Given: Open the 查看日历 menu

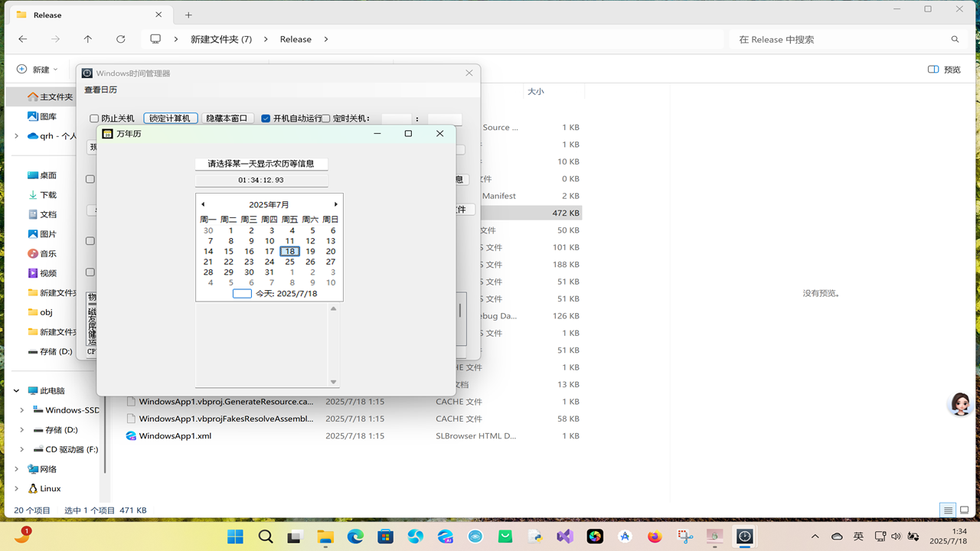Looking at the screenshot, I should pyautogui.click(x=100, y=90).
